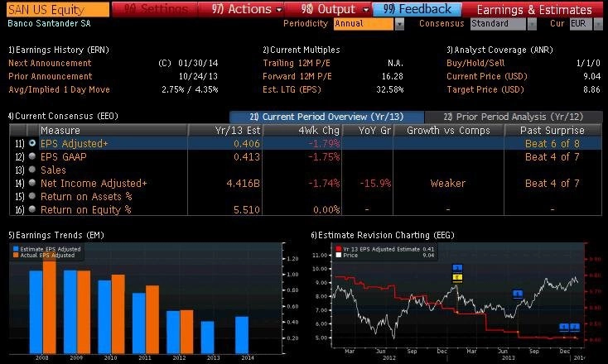The height and width of the screenshot is (364, 608).
Task: Sort by the Measure column header
Action: (x=113, y=130)
